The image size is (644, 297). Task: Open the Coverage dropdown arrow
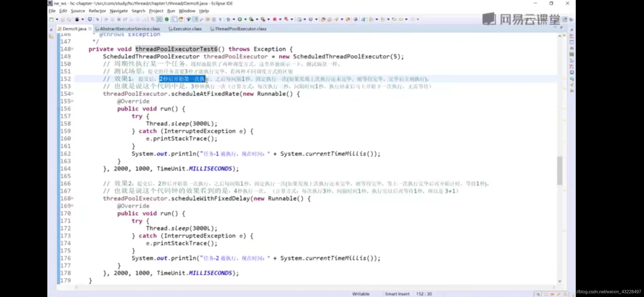pos(257,19)
